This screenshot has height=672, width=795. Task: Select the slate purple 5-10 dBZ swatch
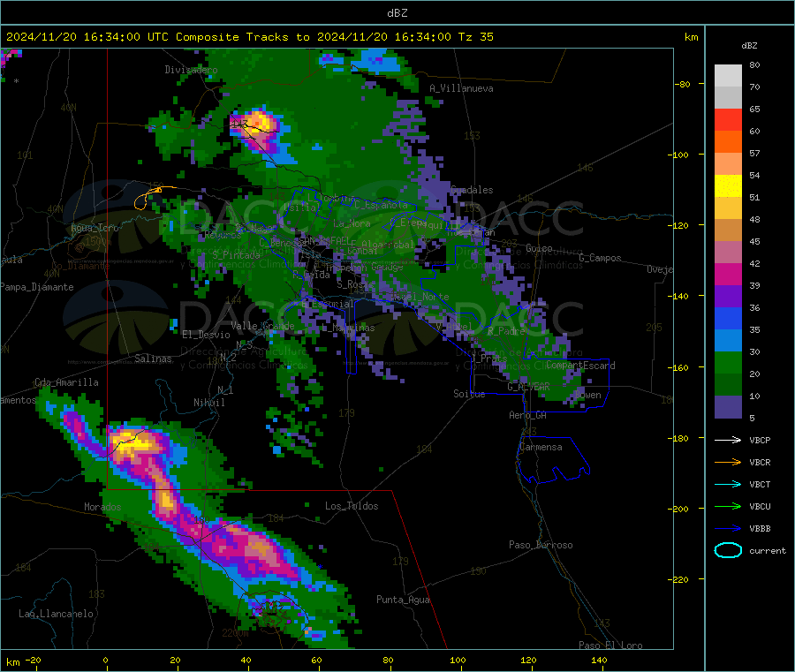(728, 407)
